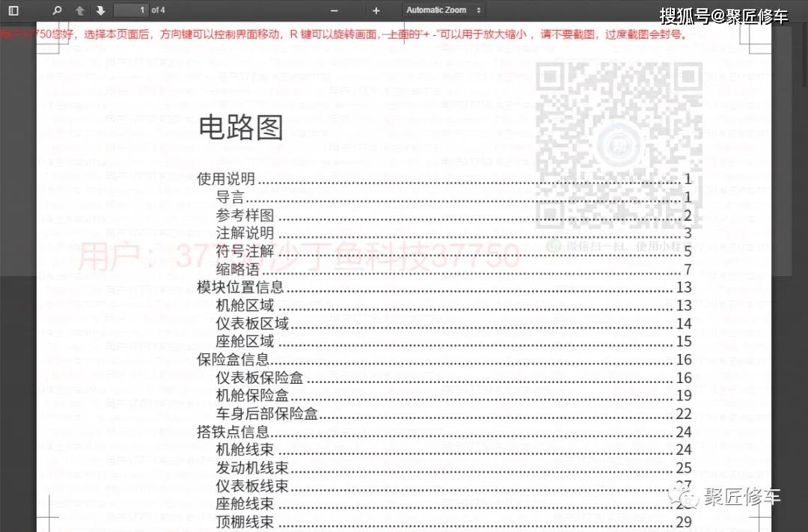This screenshot has height=532, width=808.
Task: Click the 座舱线束 entry
Action: (454, 504)
